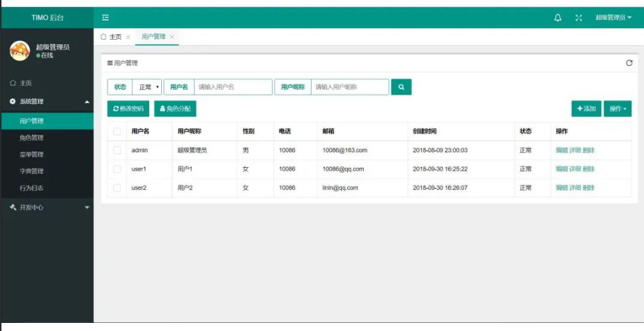Close the 主页 tab
The height and width of the screenshot is (331, 644).
click(128, 37)
